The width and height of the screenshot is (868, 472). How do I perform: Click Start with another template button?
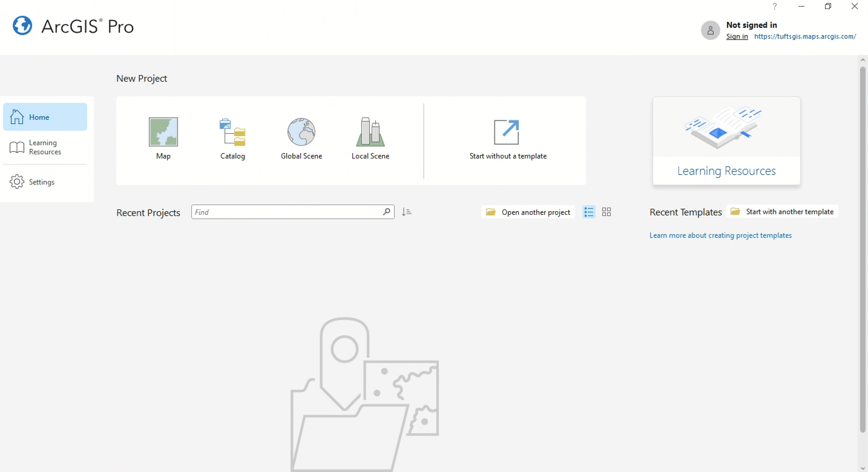point(782,211)
